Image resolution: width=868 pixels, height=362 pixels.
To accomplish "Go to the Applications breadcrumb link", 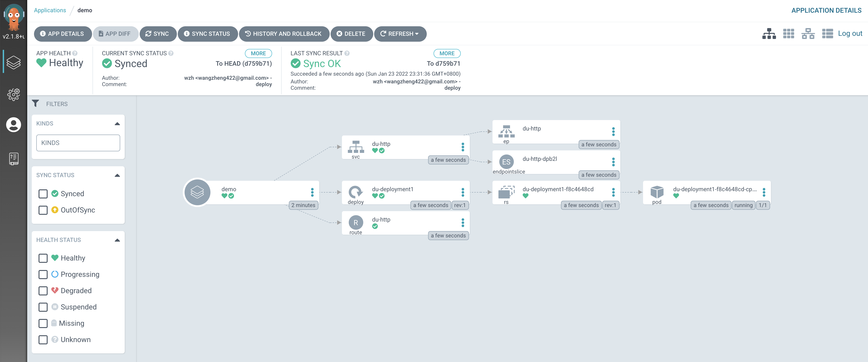I will [50, 10].
